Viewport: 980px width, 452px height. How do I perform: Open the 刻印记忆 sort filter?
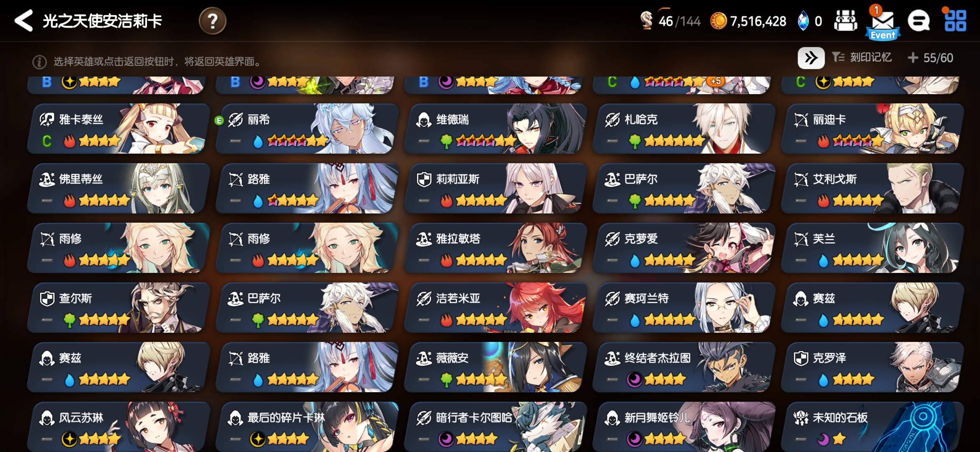point(861,57)
